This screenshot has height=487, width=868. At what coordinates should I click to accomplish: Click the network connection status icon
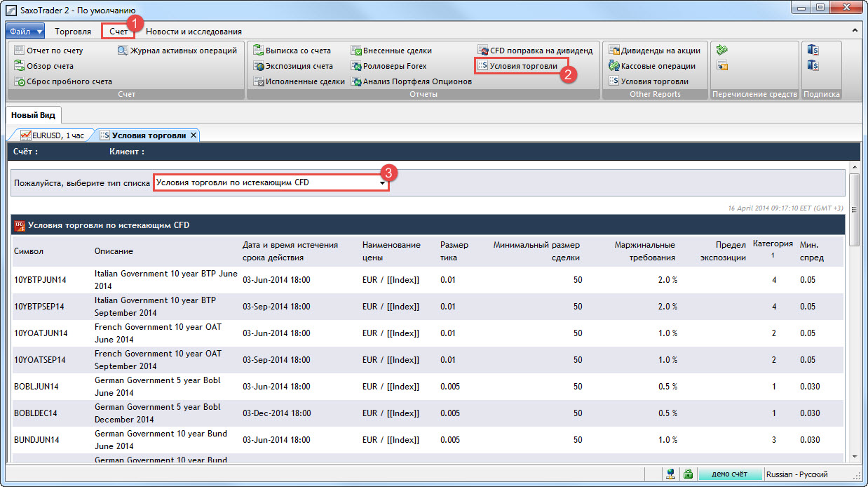click(672, 474)
